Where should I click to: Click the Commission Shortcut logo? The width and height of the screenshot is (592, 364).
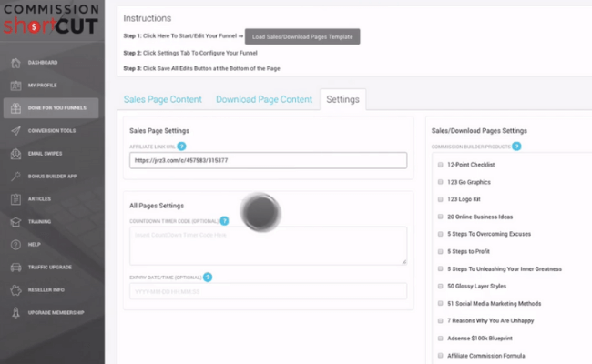pyautogui.click(x=51, y=20)
